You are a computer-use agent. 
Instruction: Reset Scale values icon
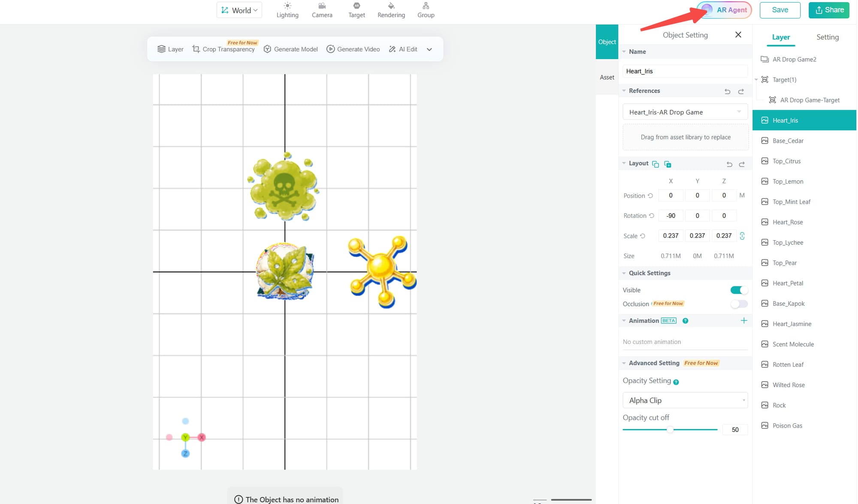[x=643, y=236]
